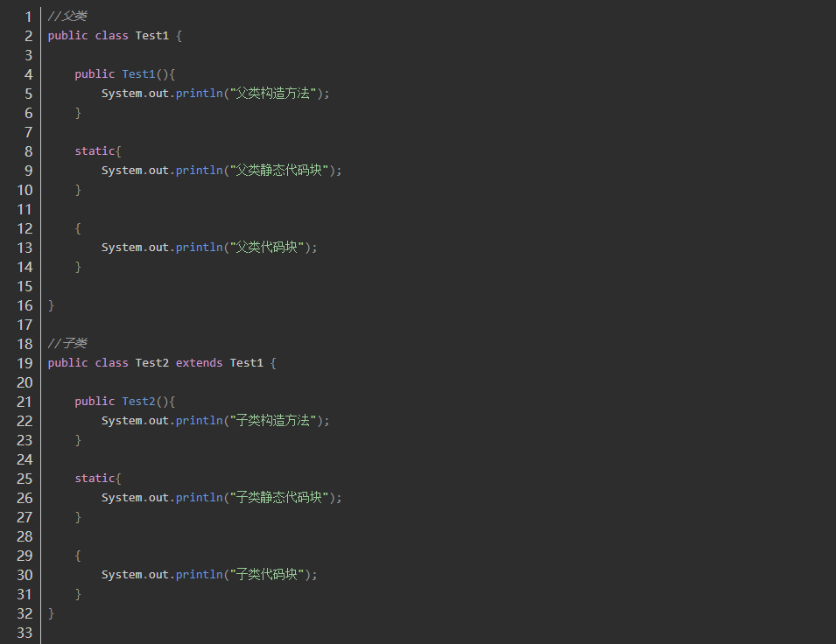The height and width of the screenshot is (644, 836).
Task: Click the string "父类构造方法"
Action: point(273,94)
